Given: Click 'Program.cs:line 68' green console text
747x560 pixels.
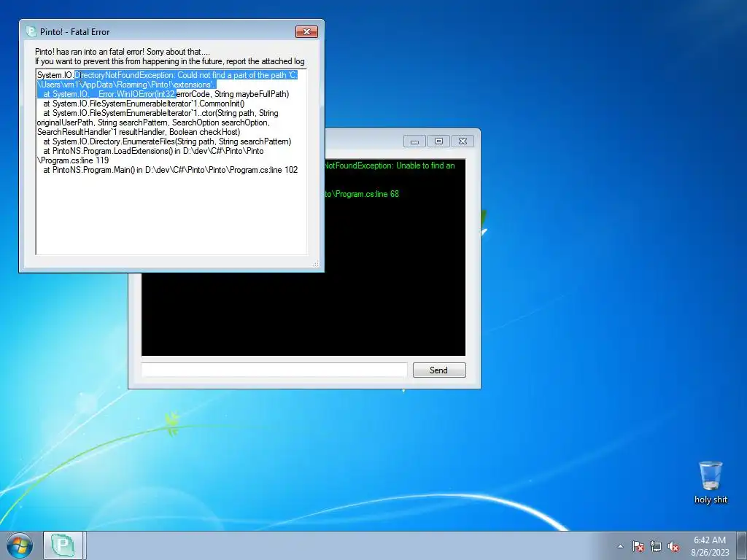Looking at the screenshot, I should [367, 194].
